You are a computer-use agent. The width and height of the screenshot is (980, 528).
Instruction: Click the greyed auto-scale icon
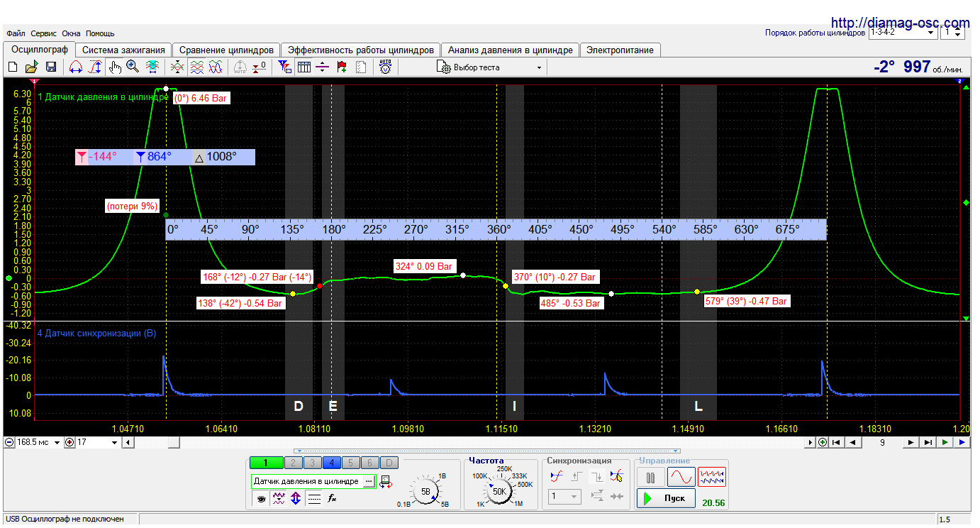(240, 67)
